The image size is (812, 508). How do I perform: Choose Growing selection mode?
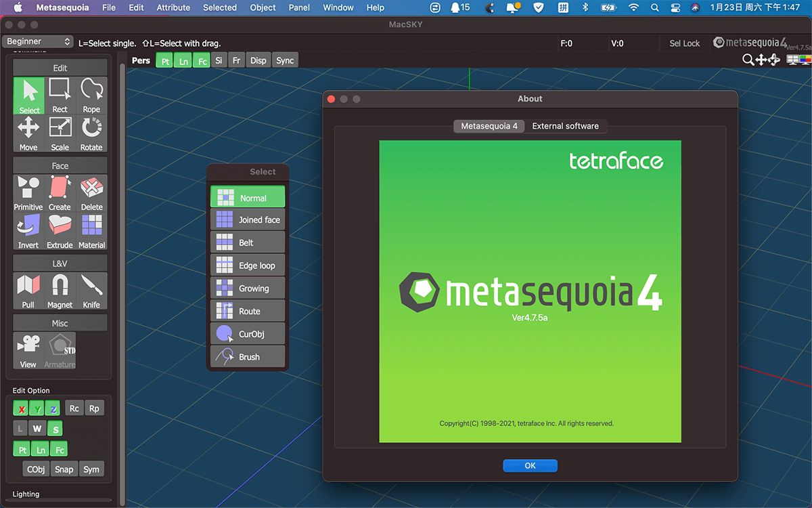(248, 288)
